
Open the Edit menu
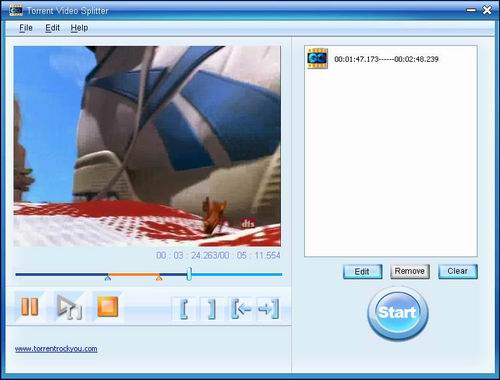pyautogui.click(x=52, y=28)
